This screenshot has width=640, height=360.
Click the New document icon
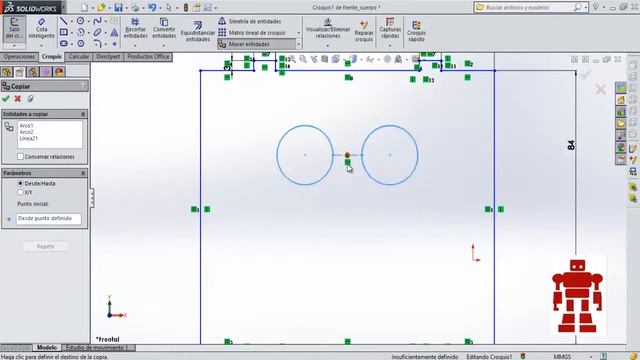84,7
